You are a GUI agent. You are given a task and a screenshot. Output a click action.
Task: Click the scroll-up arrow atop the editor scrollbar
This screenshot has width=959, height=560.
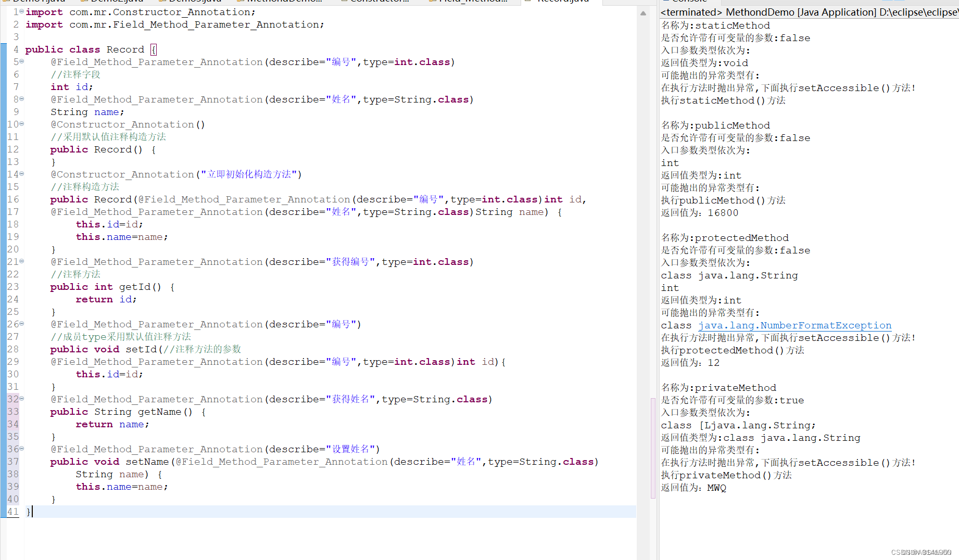point(643,12)
